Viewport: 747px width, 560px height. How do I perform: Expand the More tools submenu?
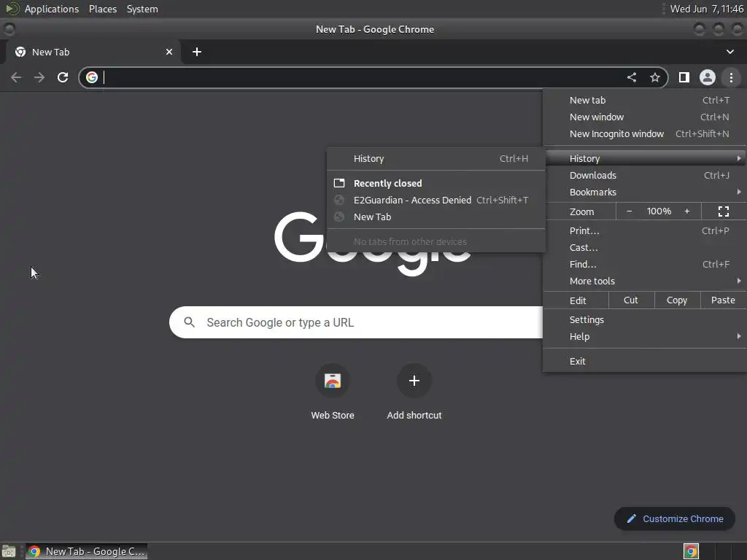[645, 281]
